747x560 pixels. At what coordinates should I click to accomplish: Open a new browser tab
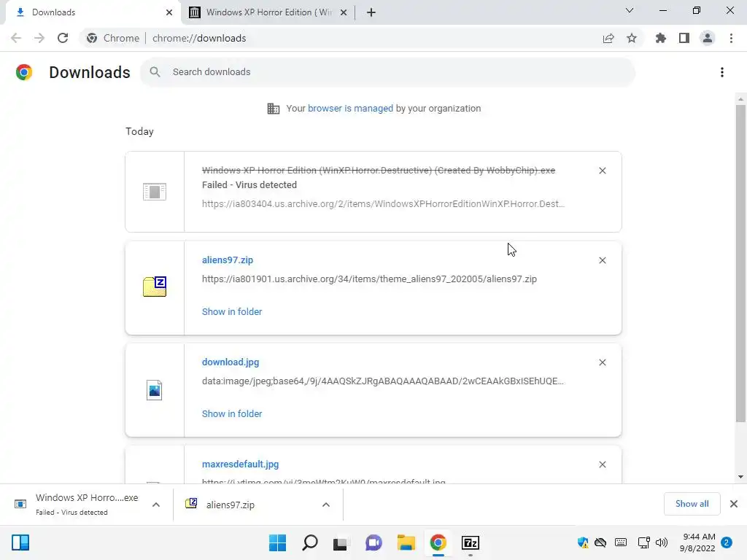coord(371,12)
